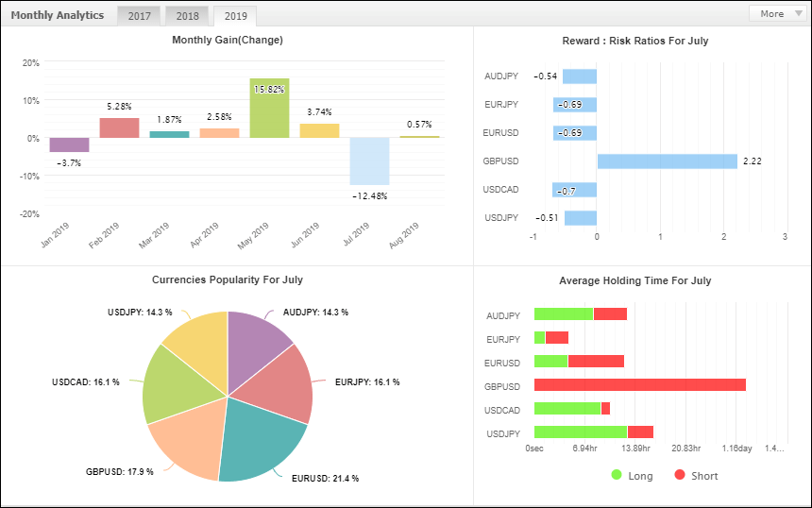The image size is (812, 508).
Task: Click USDCAD green long holding-time bar
Action: tap(567, 409)
